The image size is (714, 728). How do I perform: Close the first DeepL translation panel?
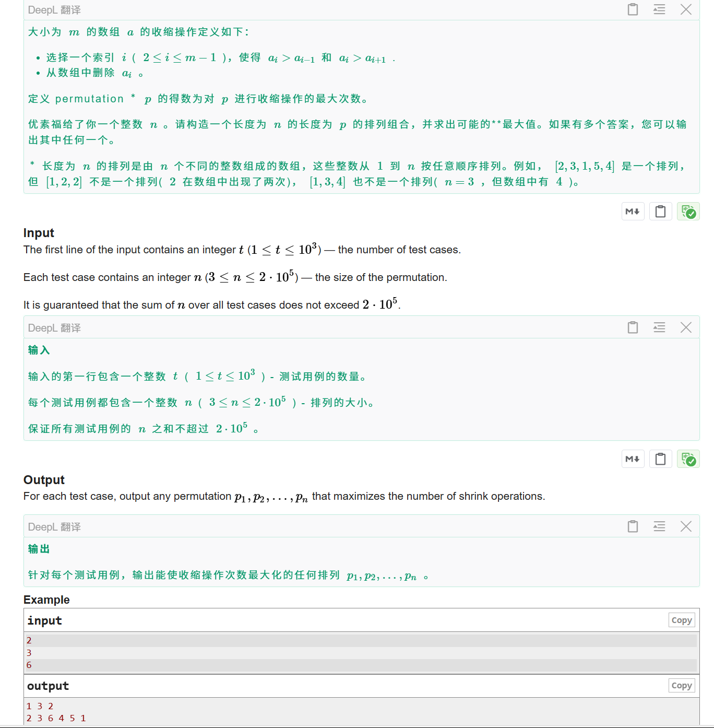[686, 9]
